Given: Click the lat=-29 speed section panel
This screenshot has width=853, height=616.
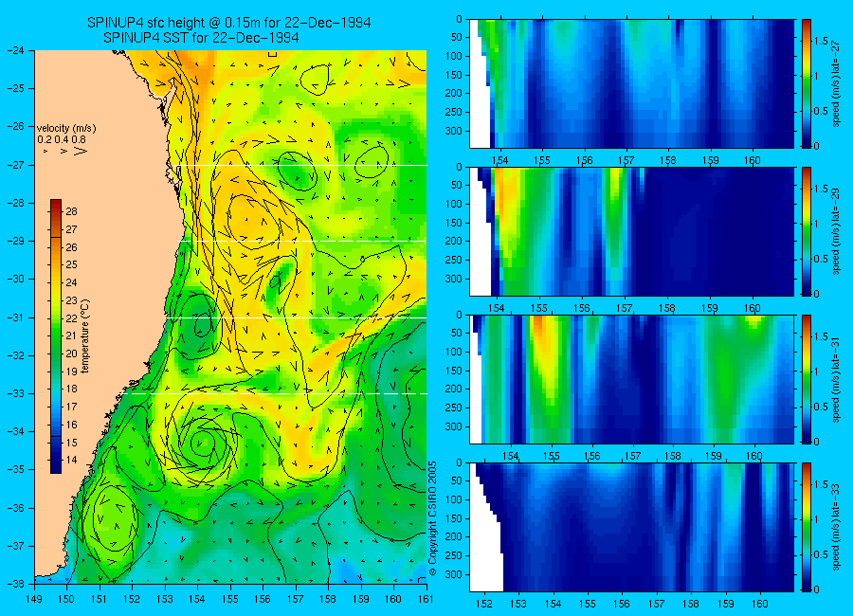Looking at the screenshot, I should click(x=631, y=231).
